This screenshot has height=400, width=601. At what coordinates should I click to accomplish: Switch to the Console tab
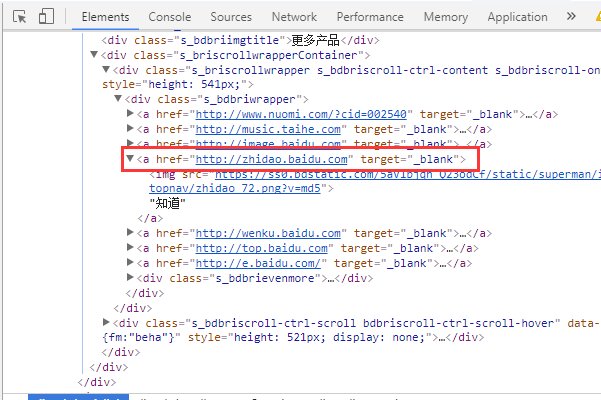coord(169,17)
